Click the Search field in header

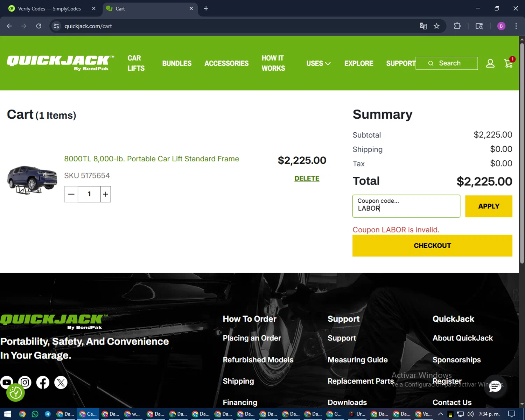point(447,63)
